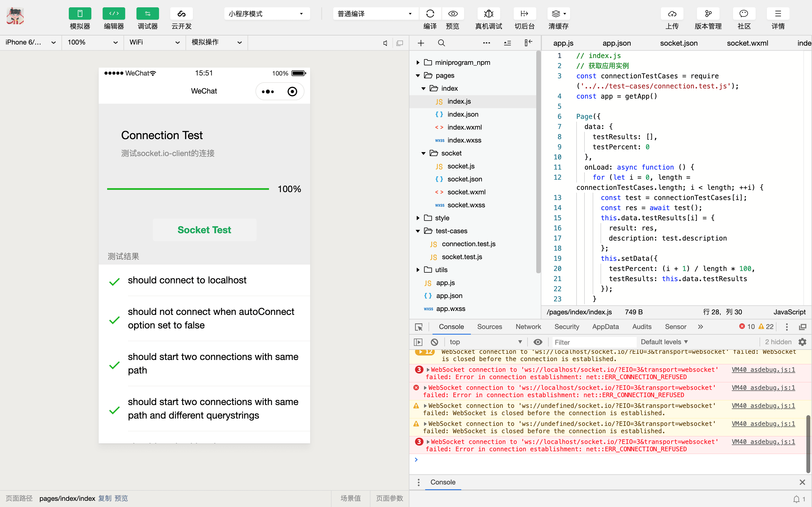The image size is (812, 507).
Task: Clear the console with the ban icon
Action: [x=434, y=342]
